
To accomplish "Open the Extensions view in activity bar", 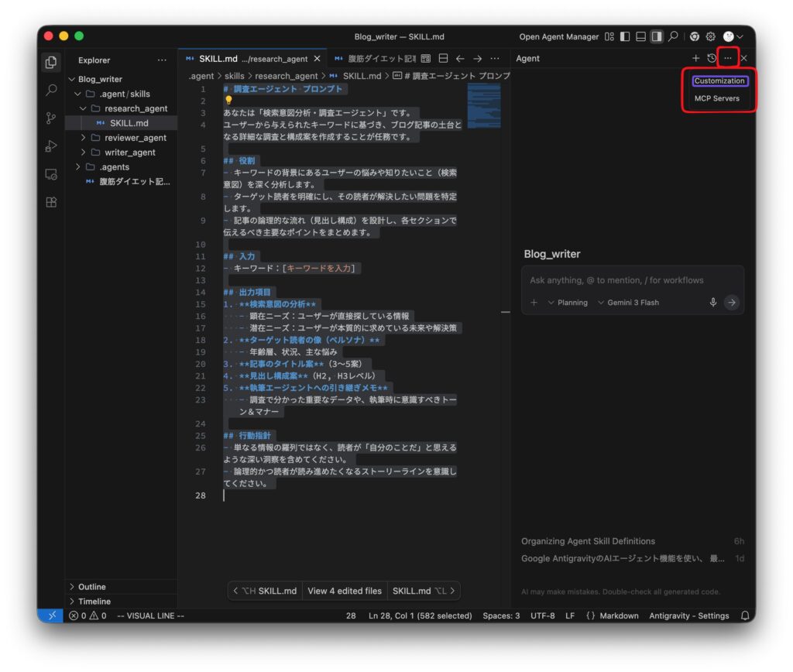I will 51,202.
